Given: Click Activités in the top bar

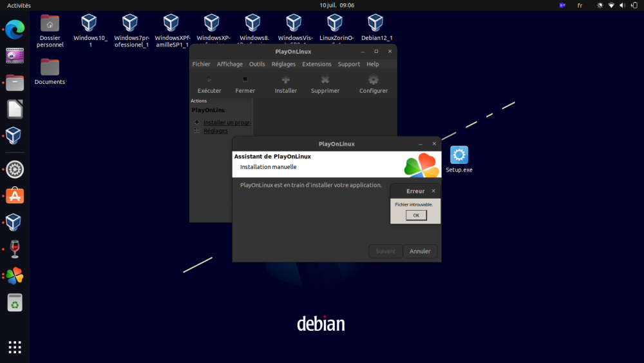Looking at the screenshot, I should pos(19,5).
